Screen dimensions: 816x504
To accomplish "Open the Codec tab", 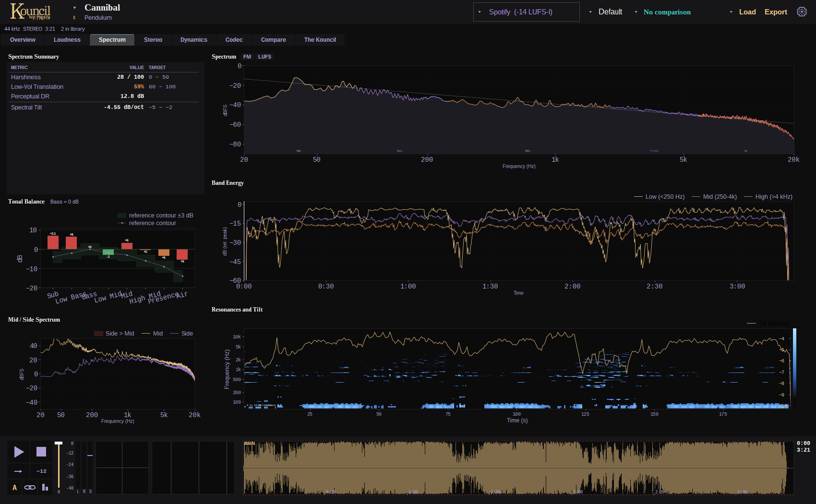I will click(x=234, y=40).
